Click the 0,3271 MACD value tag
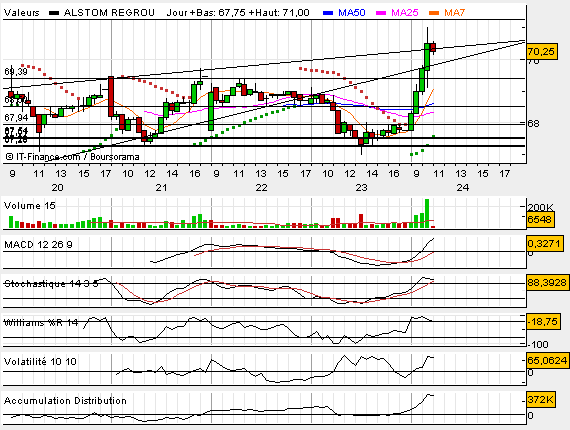This screenshot has width=570, height=430. (x=545, y=243)
